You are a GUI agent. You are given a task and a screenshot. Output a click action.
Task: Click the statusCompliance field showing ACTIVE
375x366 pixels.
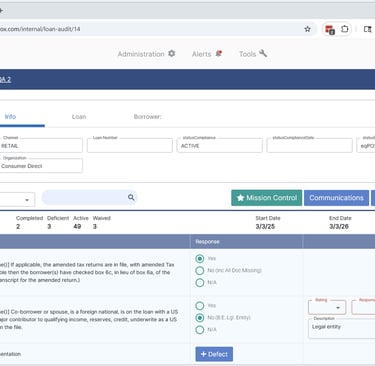tap(219, 146)
